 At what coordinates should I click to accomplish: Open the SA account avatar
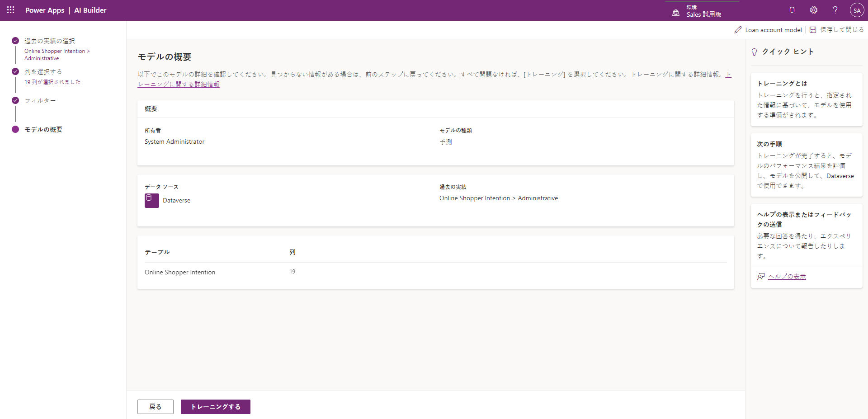pyautogui.click(x=857, y=10)
